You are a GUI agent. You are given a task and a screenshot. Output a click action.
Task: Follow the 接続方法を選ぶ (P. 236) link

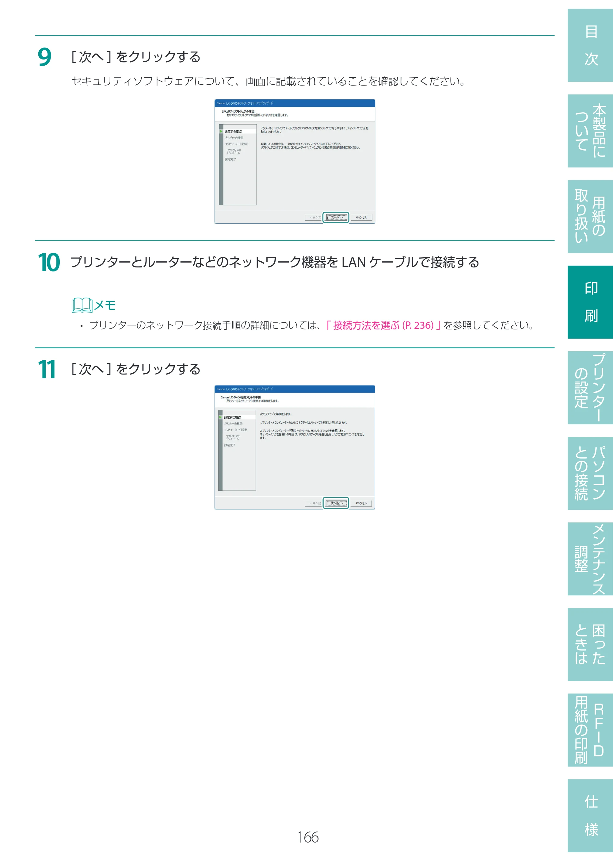tap(383, 325)
